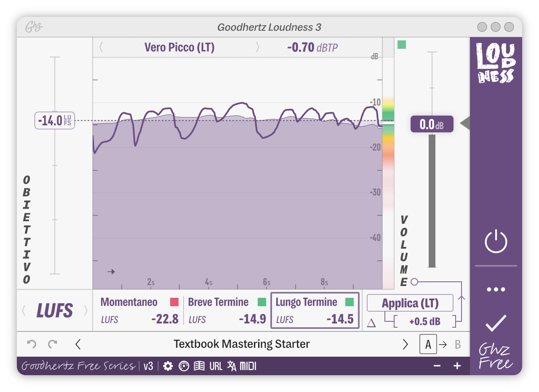Viewport: 539px width, 392px height.
Task: Click the checkmark icon in the sidebar
Action: tap(496, 323)
